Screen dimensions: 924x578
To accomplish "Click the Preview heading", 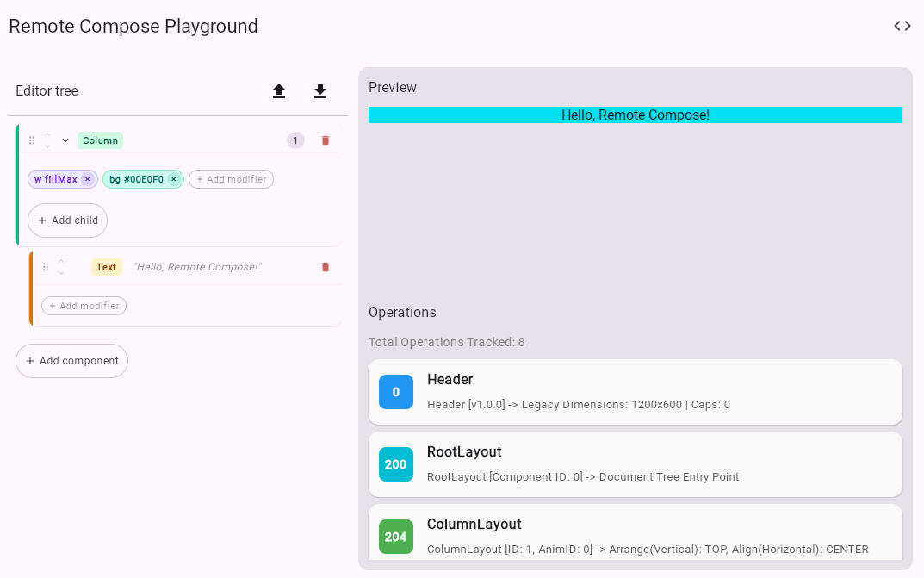I will click(x=393, y=87).
